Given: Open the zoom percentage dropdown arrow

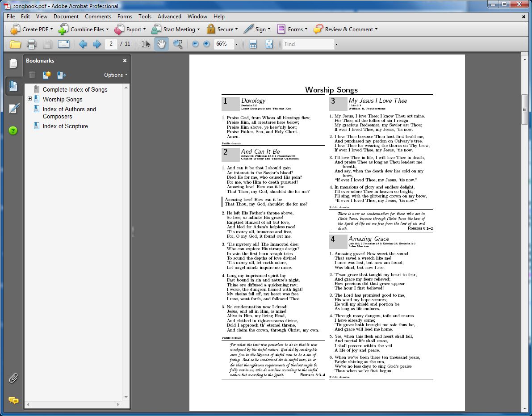Looking at the screenshot, I should 236,44.
